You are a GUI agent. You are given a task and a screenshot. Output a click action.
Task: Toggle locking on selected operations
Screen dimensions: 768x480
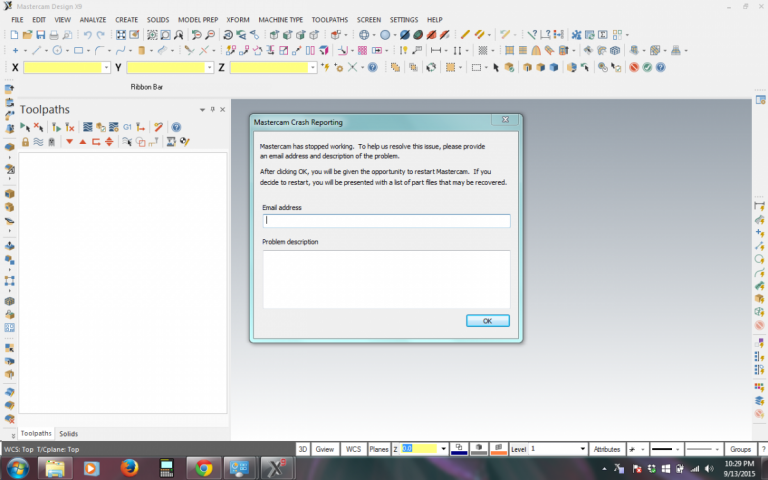pyautogui.click(x=25, y=142)
